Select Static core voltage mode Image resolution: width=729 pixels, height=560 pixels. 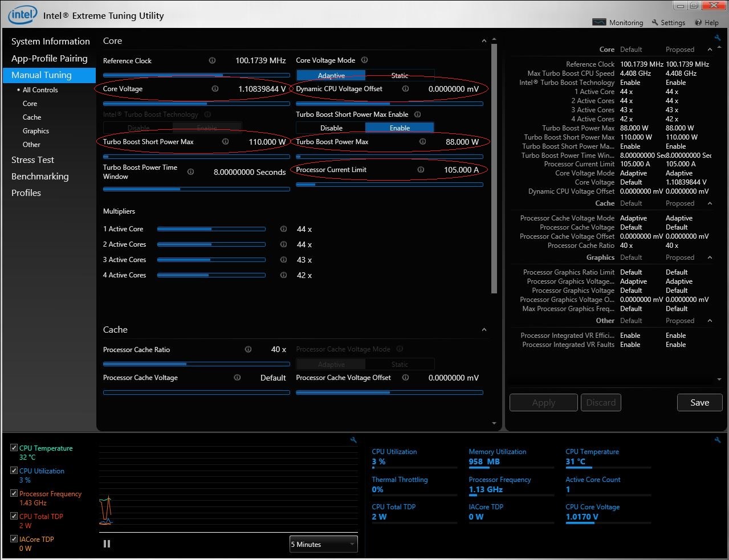400,75
